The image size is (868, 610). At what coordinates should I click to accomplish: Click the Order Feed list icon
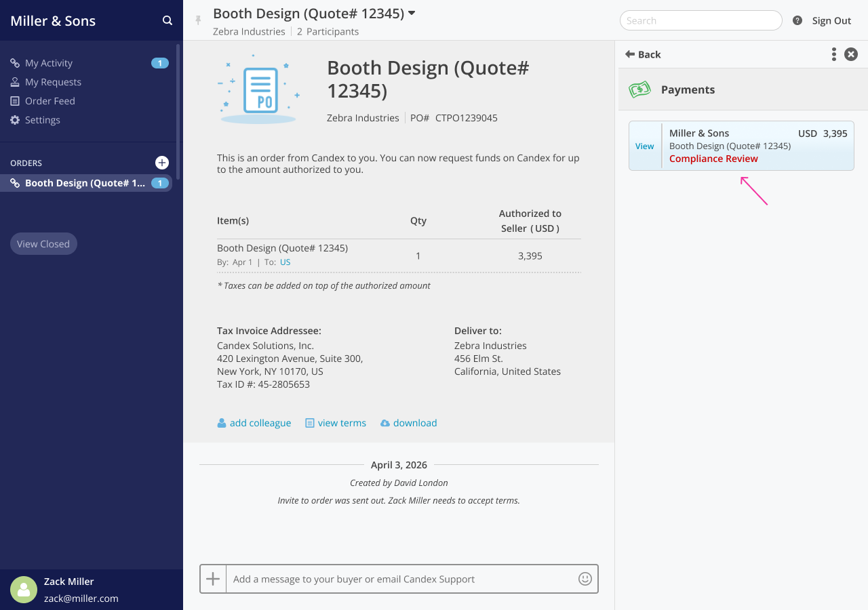pyautogui.click(x=15, y=101)
